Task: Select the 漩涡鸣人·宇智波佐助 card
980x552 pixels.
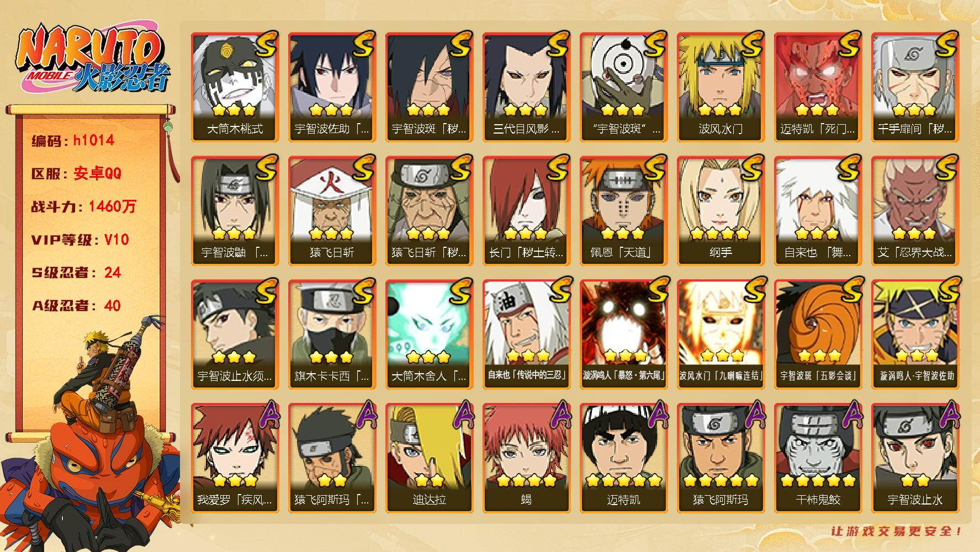Action: pyautogui.click(x=915, y=334)
